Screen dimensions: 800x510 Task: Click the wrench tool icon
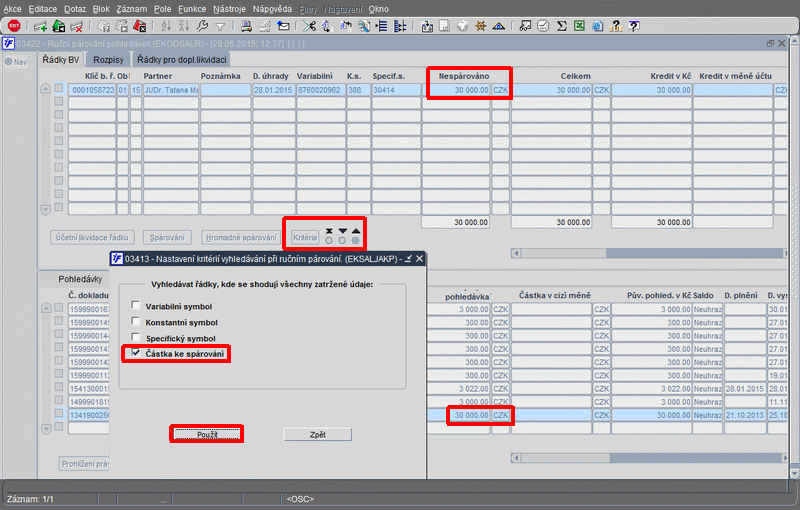coord(202,26)
